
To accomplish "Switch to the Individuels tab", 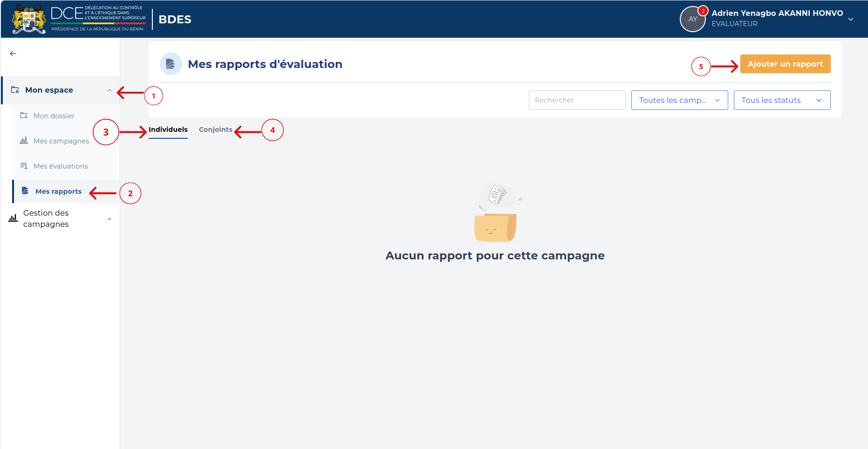I will [168, 129].
